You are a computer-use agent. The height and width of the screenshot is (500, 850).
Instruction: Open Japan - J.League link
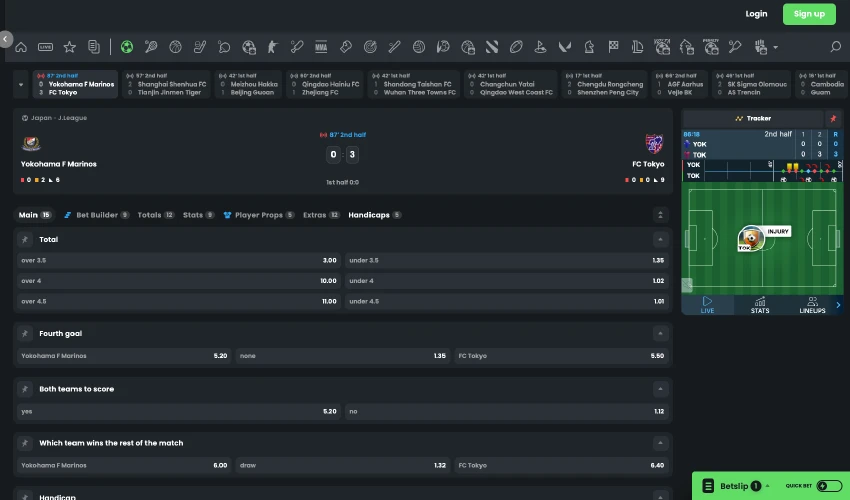point(54,118)
